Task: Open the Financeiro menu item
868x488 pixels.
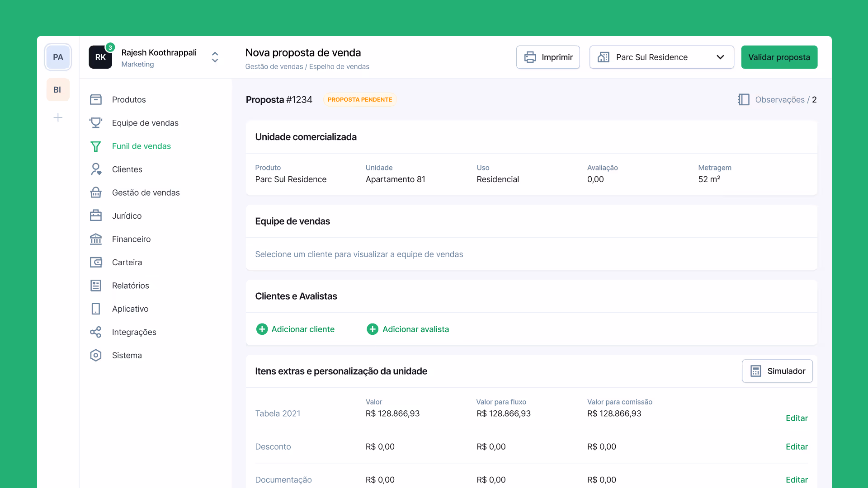Action: (x=131, y=239)
